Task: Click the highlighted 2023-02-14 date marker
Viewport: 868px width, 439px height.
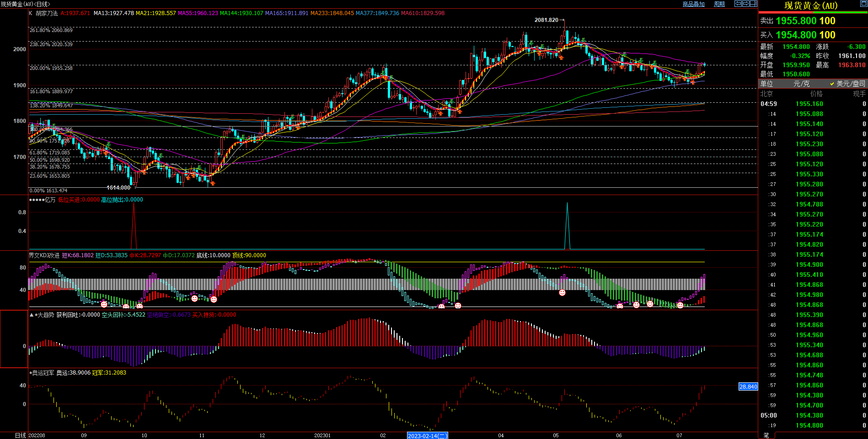Action: coord(427,436)
